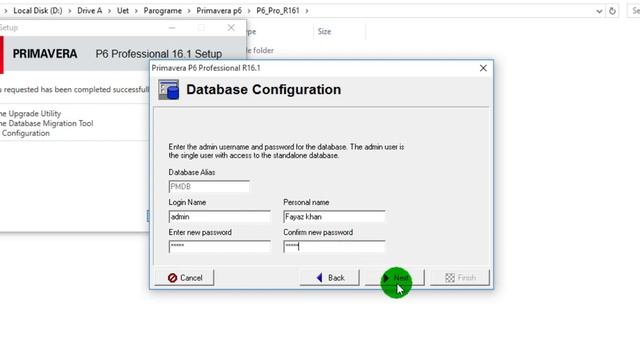Expand the chevron after P6_Pro_R161 in breadcrumb
The width and height of the screenshot is (640, 360).
point(307,11)
